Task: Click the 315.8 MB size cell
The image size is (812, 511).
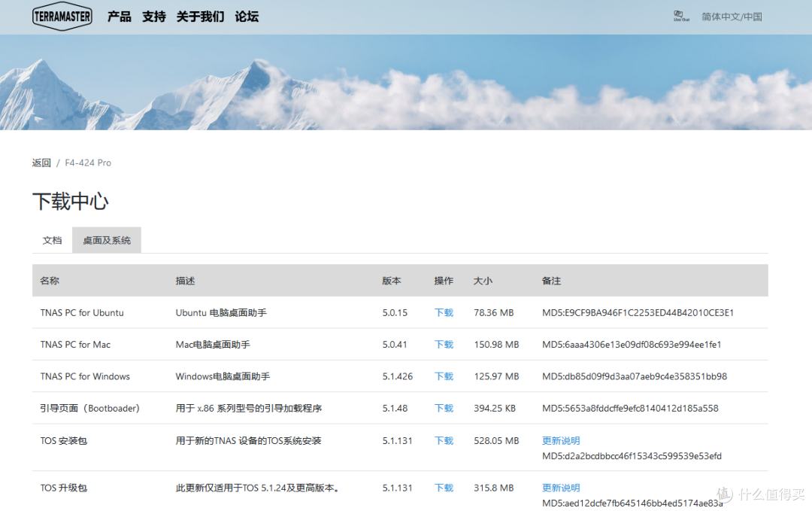Action: pos(493,488)
